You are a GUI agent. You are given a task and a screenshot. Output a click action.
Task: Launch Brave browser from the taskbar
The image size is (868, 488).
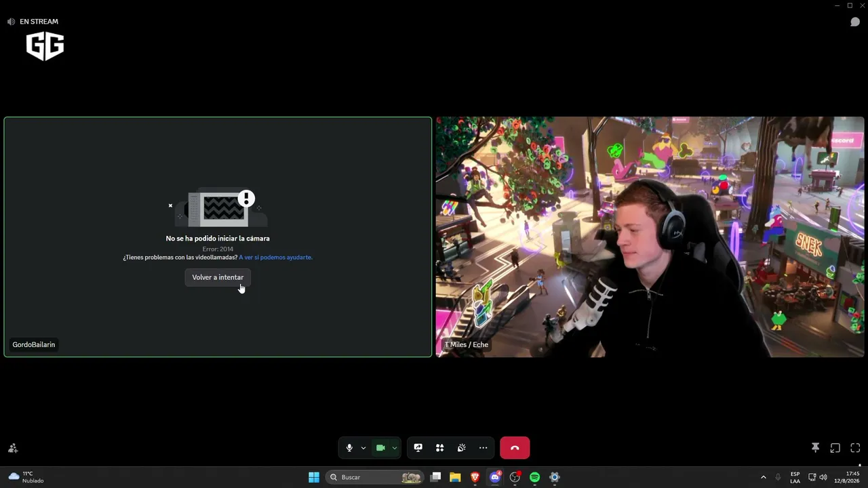coord(475,477)
